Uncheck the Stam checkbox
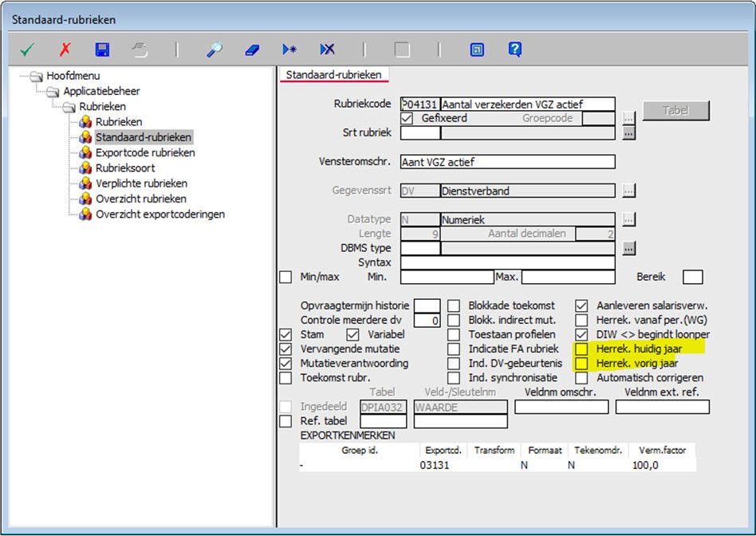 point(284,334)
